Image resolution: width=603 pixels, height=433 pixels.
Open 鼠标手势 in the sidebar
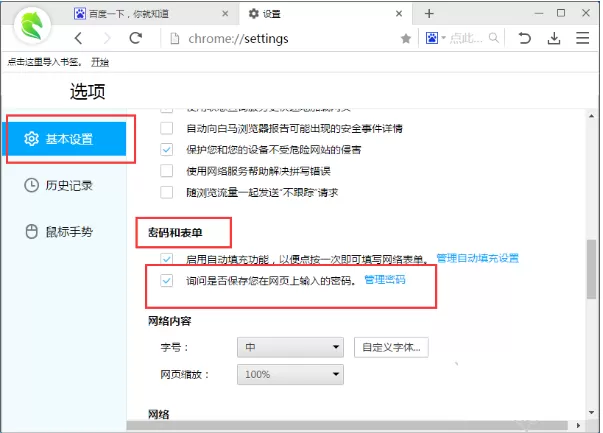(64, 232)
